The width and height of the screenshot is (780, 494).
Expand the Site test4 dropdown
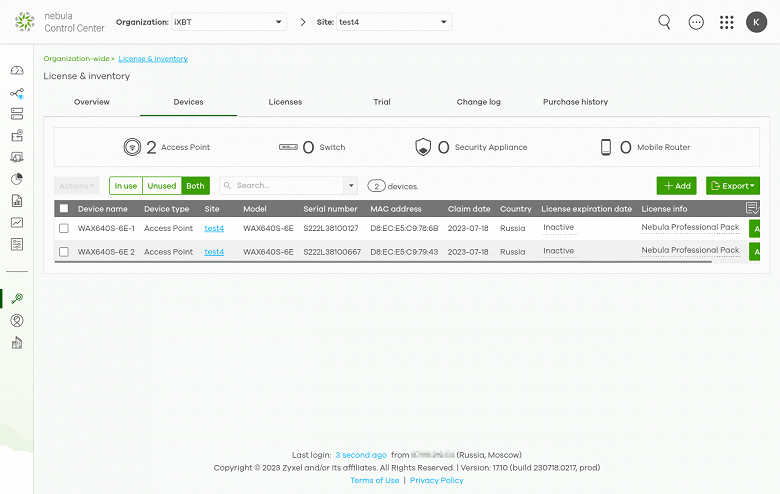tap(394, 22)
